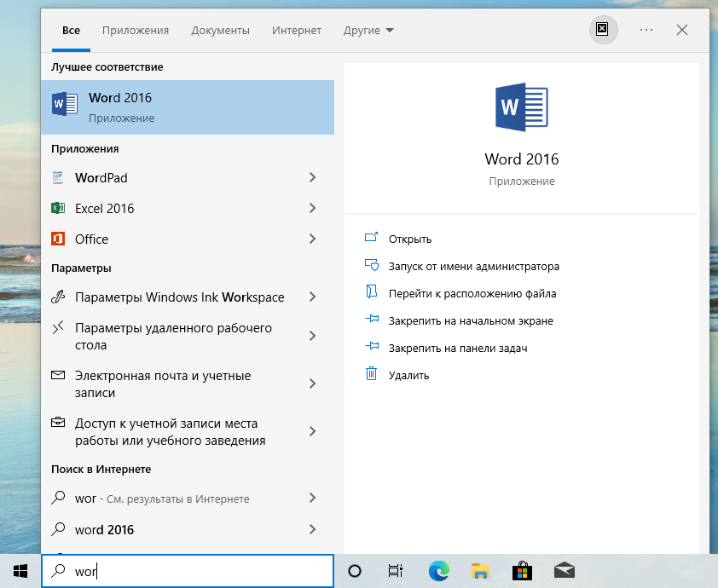Click Открыть to launch Word
718x588 pixels.
tap(410, 239)
